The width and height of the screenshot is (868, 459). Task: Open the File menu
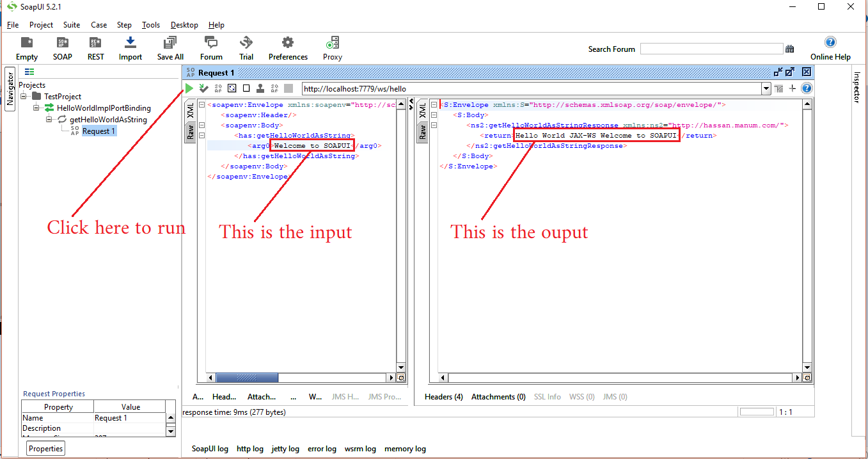(x=13, y=25)
